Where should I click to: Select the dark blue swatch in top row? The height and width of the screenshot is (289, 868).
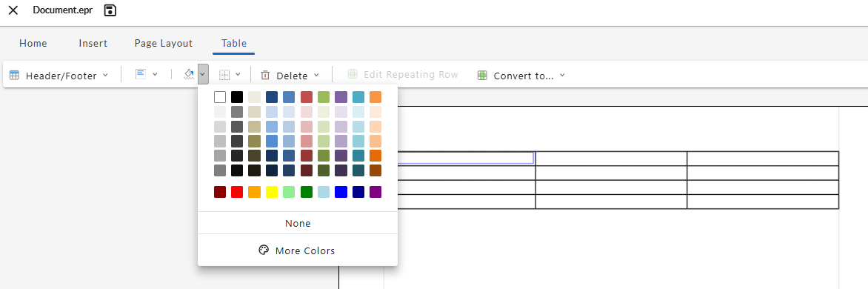tap(272, 97)
